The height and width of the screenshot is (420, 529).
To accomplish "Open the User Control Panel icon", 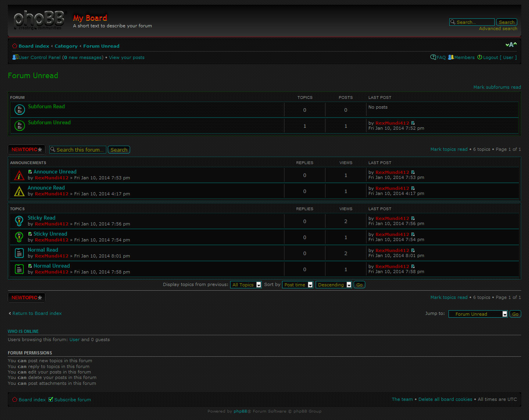I will coord(14,57).
